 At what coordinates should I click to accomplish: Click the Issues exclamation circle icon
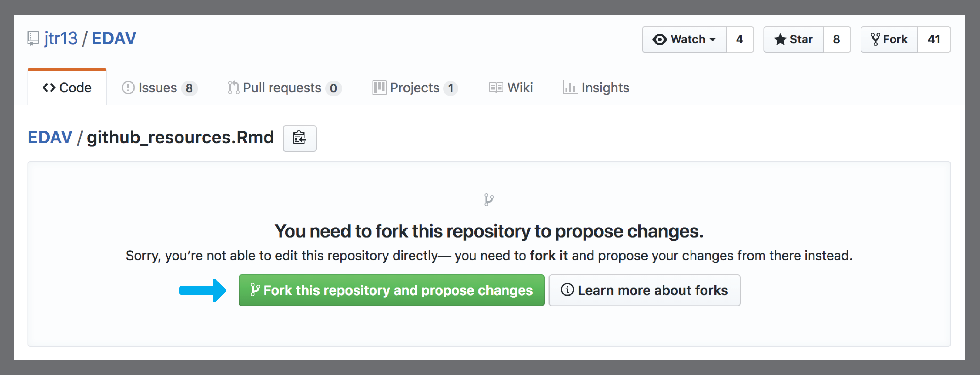[x=128, y=88]
